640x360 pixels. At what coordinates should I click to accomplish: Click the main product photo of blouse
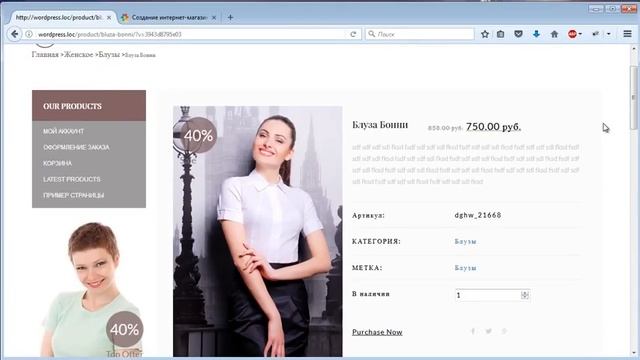pyautogui.click(x=258, y=231)
